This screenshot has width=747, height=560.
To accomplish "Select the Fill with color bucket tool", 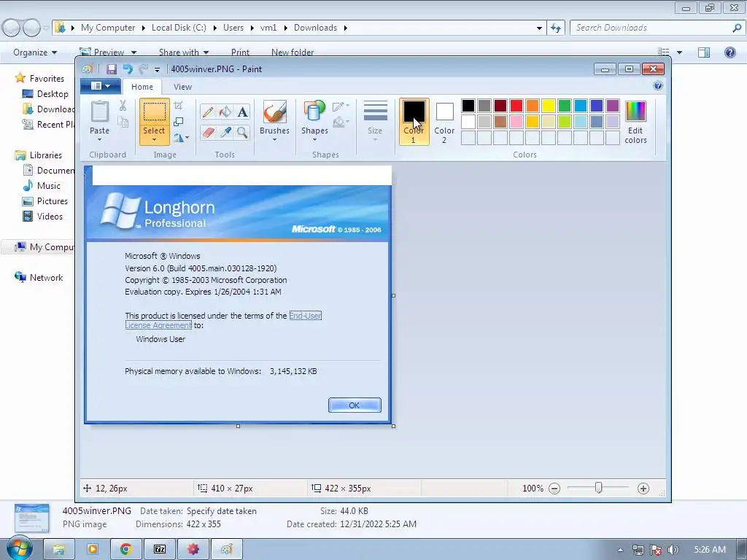I will pos(225,112).
